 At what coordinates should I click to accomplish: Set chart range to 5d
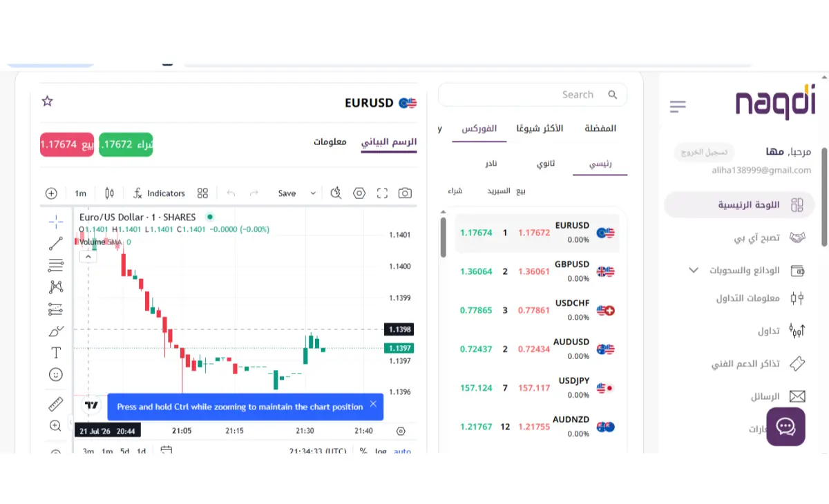[x=124, y=452]
